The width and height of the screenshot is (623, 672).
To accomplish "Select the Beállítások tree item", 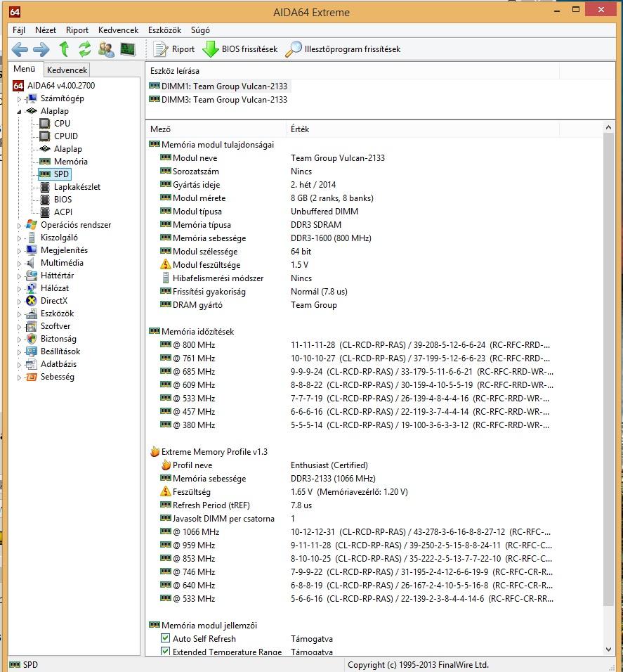I will [53, 351].
